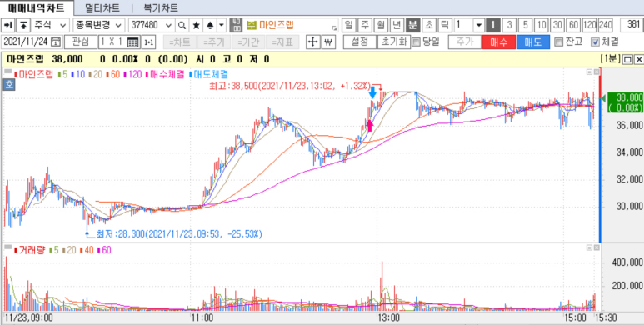Enable the 당일 checkbox
This screenshot has height=325, width=644.
[x=416, y=42]
